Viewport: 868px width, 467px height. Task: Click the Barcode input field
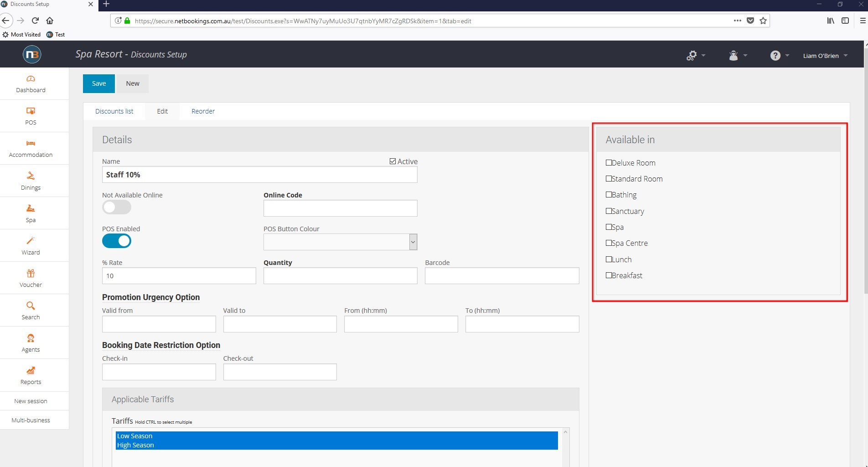tap(502, 276)
